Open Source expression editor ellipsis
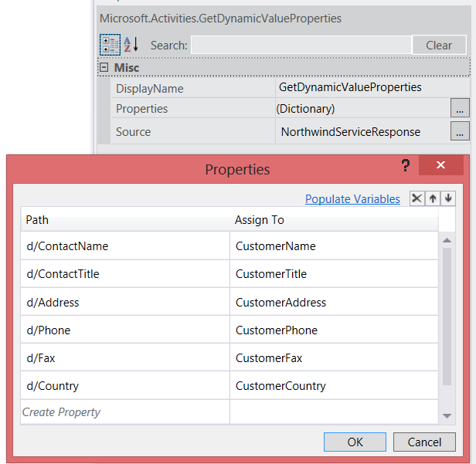The image size is (476, 464). (x=460, y=131)
